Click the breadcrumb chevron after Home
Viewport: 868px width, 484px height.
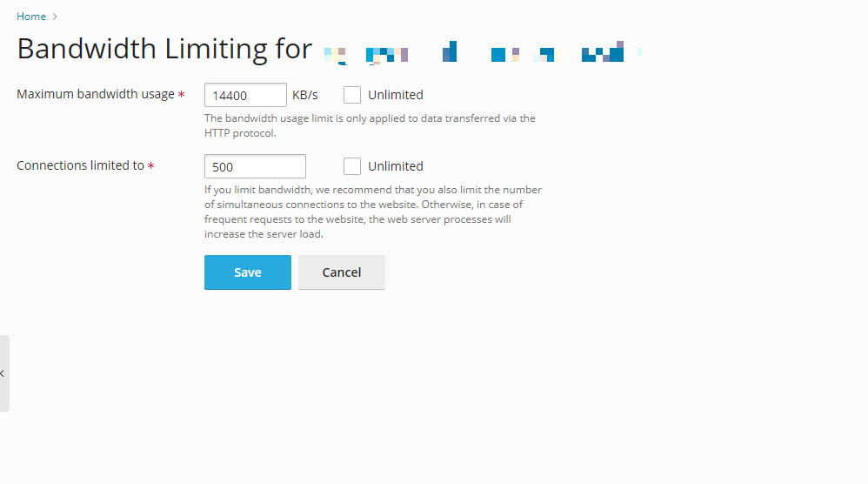tap(55, 17)
